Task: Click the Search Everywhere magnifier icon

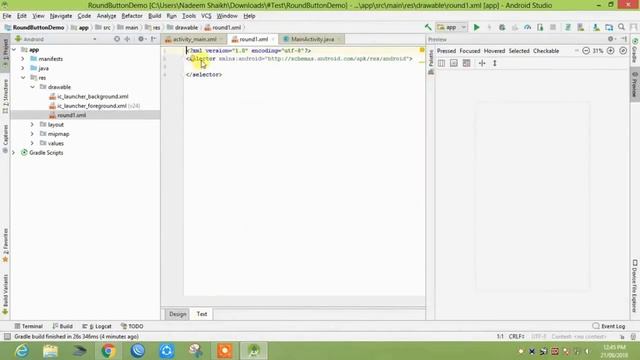Action: pos(622,27)
